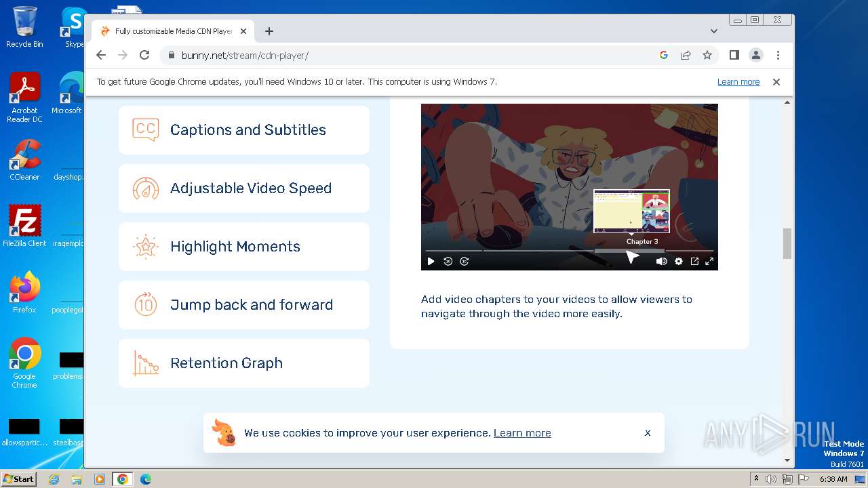Select Retention Graph feature

click(244, 363)
